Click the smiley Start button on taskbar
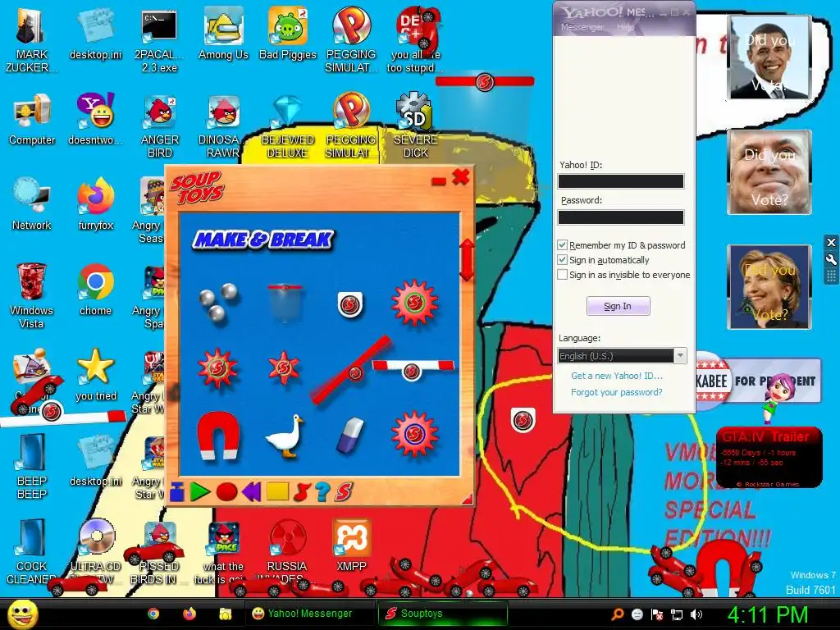This screenshot has height=630, width=840. [22, 614]
